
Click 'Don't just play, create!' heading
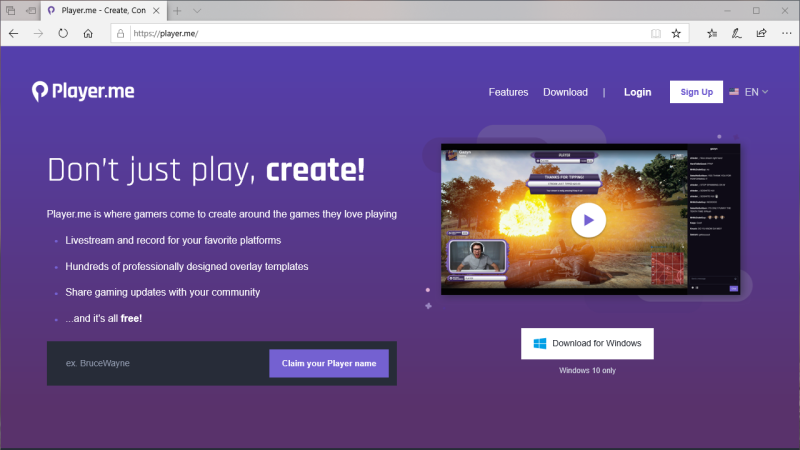point(206,169)
